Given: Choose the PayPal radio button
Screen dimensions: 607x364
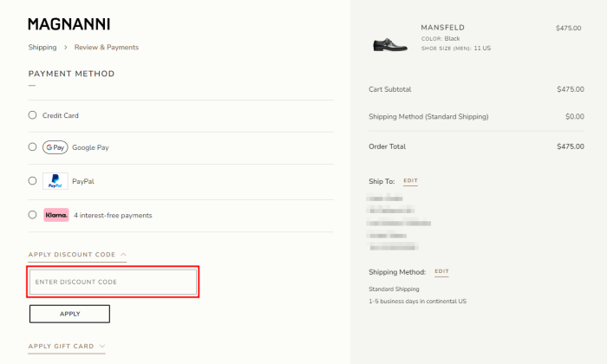Looking at the screenshot, I should 33,180.
